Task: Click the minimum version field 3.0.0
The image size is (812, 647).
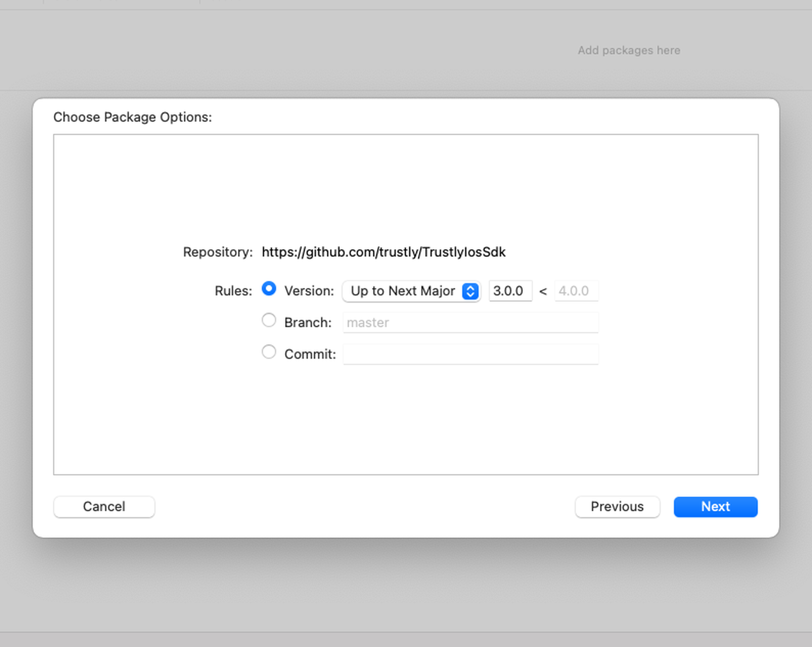Action: [x=510, y=291]
